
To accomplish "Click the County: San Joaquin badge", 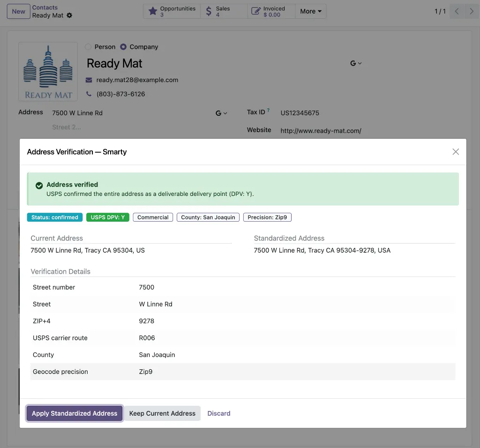I will click(208, 217).
